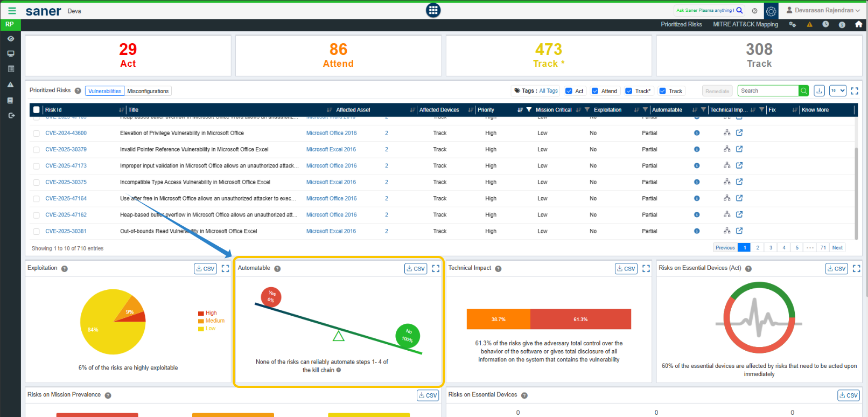Open the app launcher grid icon
Viewport: 868px width, 417px height.
pyautogui.click(x=433, y=10)
